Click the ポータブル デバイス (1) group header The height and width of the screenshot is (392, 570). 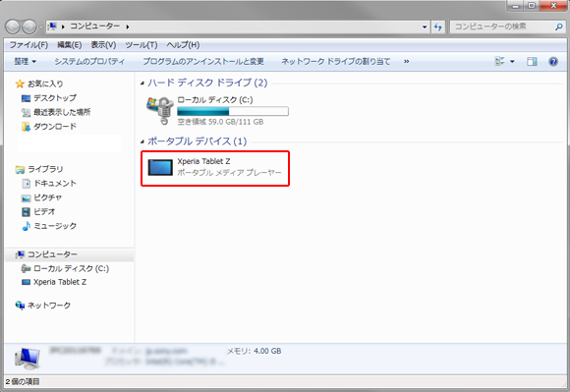coord(197,140)
